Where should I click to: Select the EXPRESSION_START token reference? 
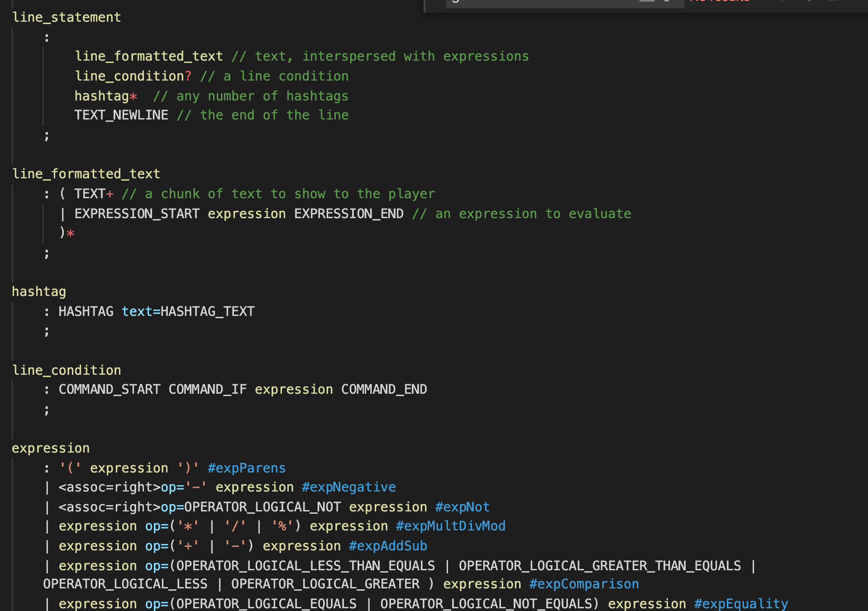[137, 213]
